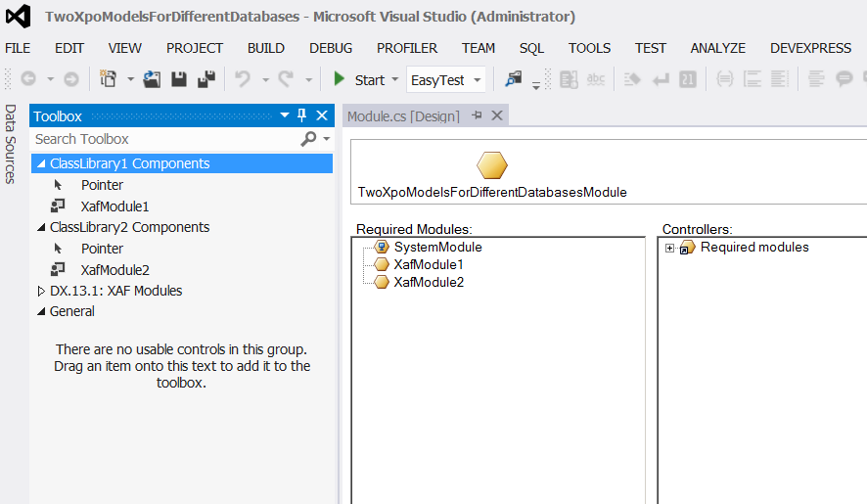The height and width of the screenshot is (504, 867).
Task: Open the TEST menu
Action: point(650,48)
